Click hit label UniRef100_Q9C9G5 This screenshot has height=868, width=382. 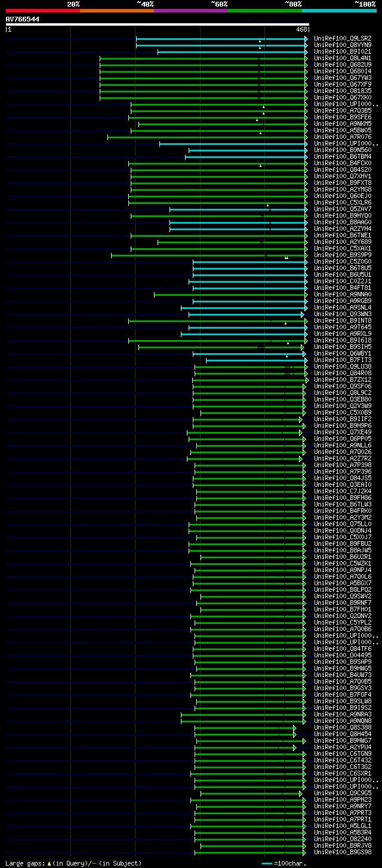tap(343, 793)
